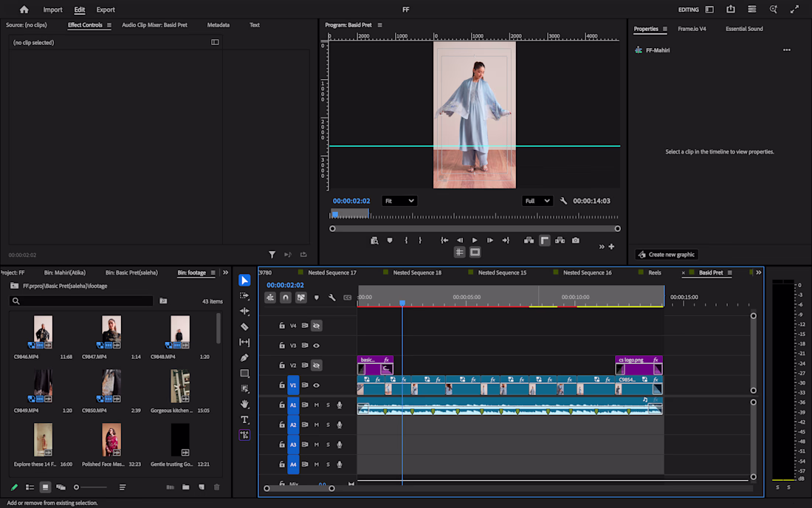812x508 pixels.
Task: Click Step Back 1 Frame button
Action: click(460, 240)
